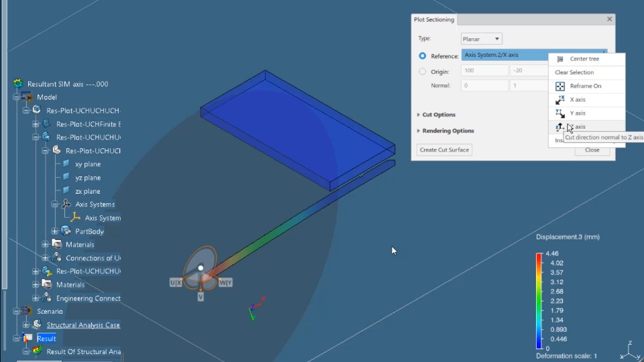Click the Deformation scale: 1 label
644x362 pixels.
566,356
